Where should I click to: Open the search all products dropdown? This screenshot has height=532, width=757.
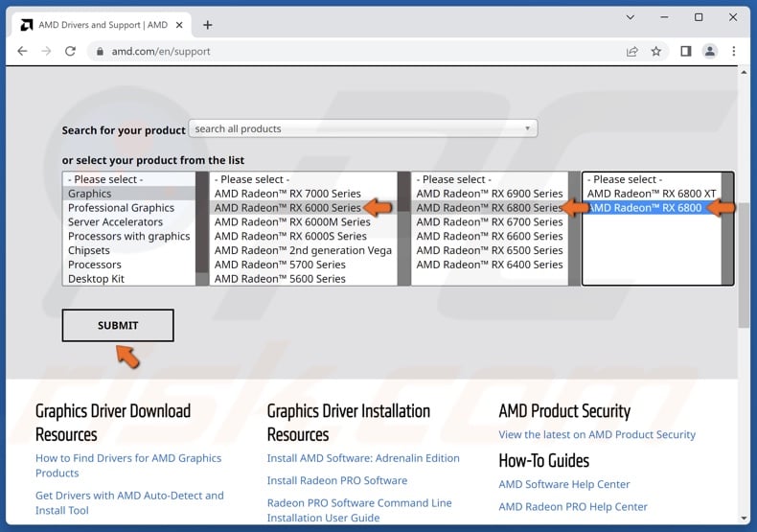[362, 128]
